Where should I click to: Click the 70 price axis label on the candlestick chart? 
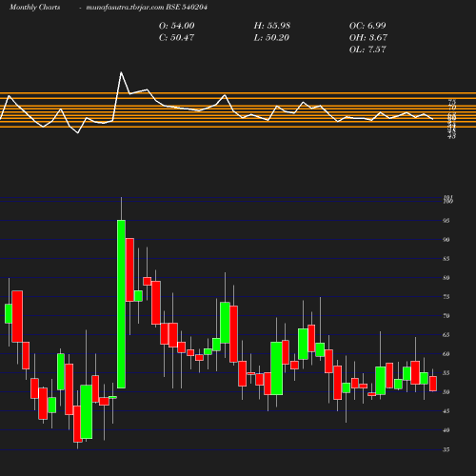tap(446, 316)
